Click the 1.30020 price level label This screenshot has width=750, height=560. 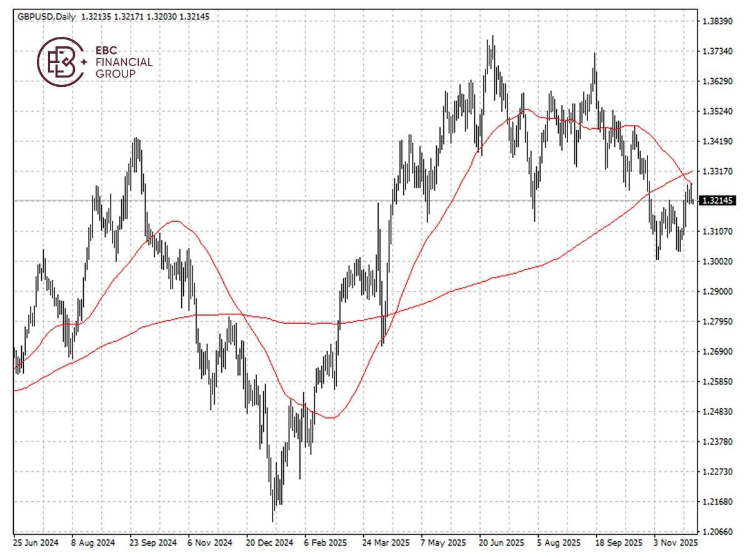(x=717, y=262)
